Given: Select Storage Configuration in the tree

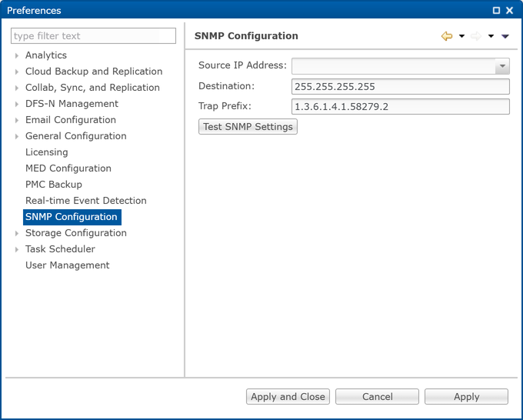Looking at the screenshot, I should click(x=76, y=233).
